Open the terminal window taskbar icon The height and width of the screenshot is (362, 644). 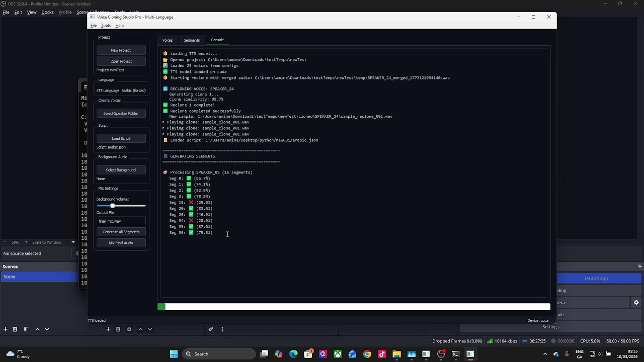pos(455,354)
